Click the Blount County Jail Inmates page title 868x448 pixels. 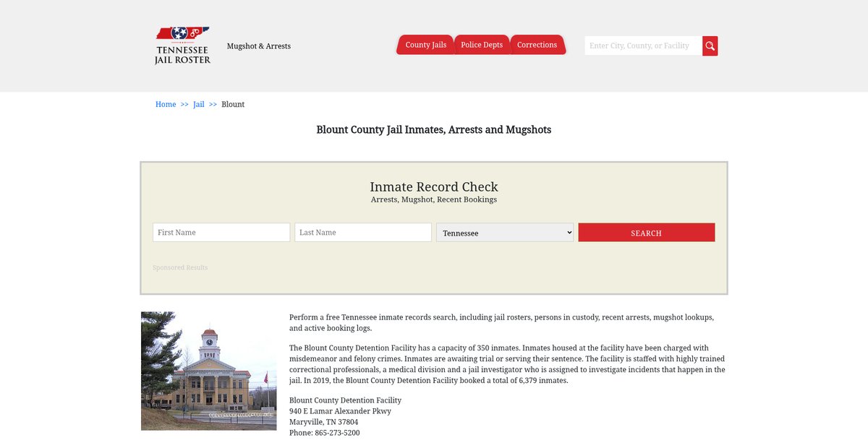click(434, 130)
